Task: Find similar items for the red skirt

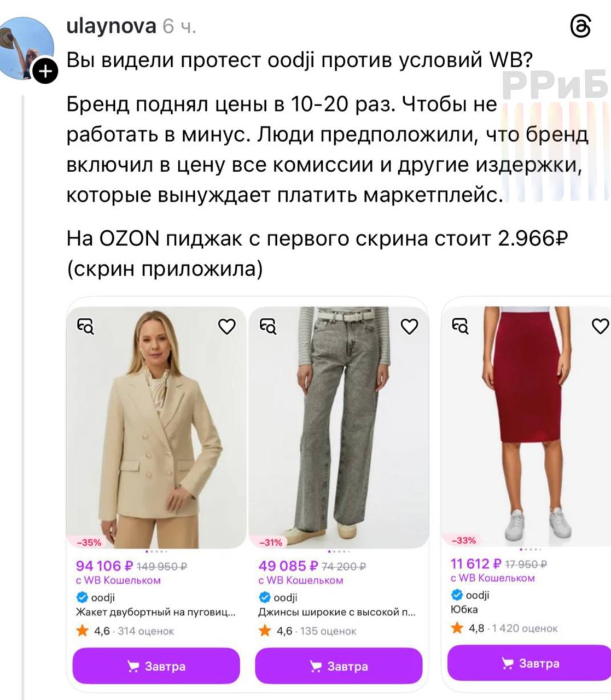Action: [x=461, y=326]
